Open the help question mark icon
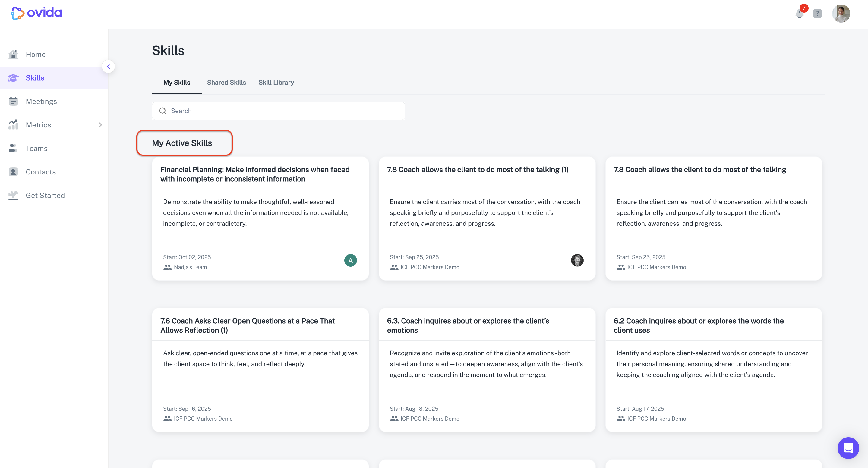Image resolution: width=868 pixels, height=468 pixels. [x=817, y=14]
